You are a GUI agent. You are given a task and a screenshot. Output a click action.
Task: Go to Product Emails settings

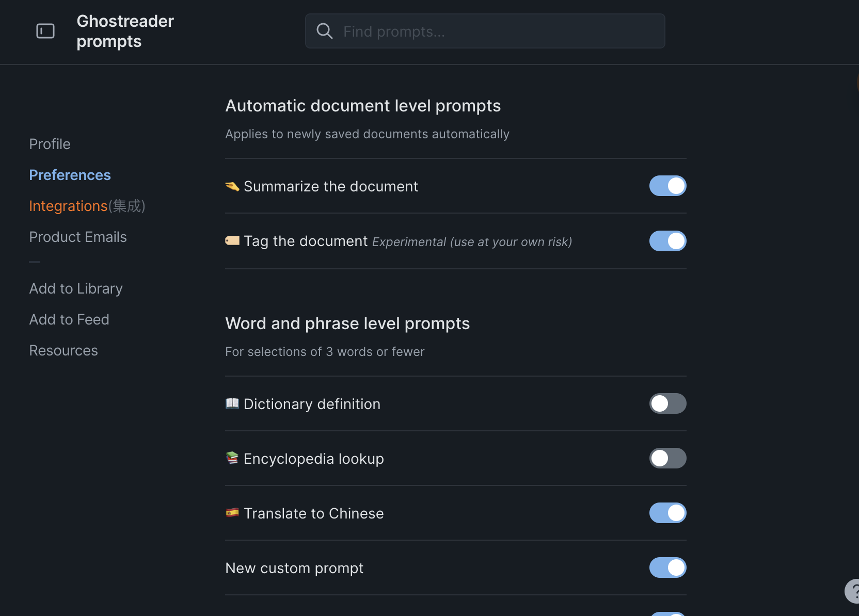click(x=78, y=237)
